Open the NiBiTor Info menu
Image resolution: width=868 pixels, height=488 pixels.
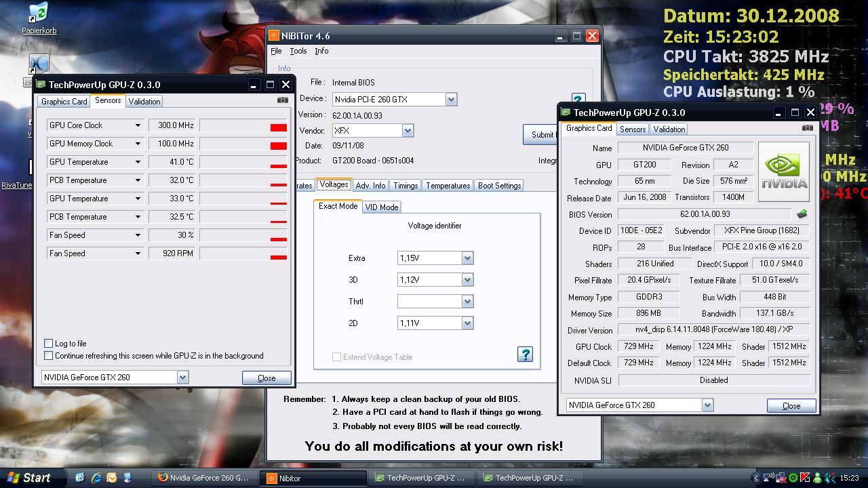click(x=321, y=51)
